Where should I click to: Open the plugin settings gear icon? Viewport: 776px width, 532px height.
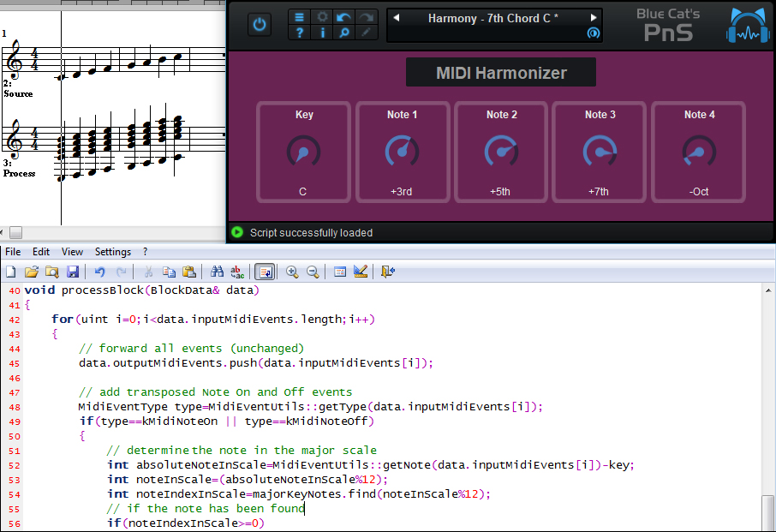[x=322, y=16]
